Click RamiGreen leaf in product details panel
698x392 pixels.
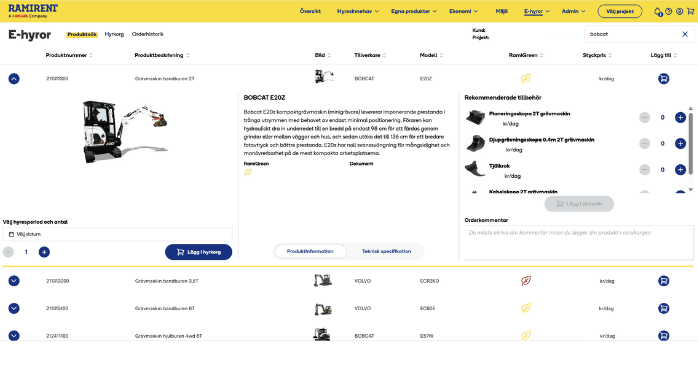(248, 172)
